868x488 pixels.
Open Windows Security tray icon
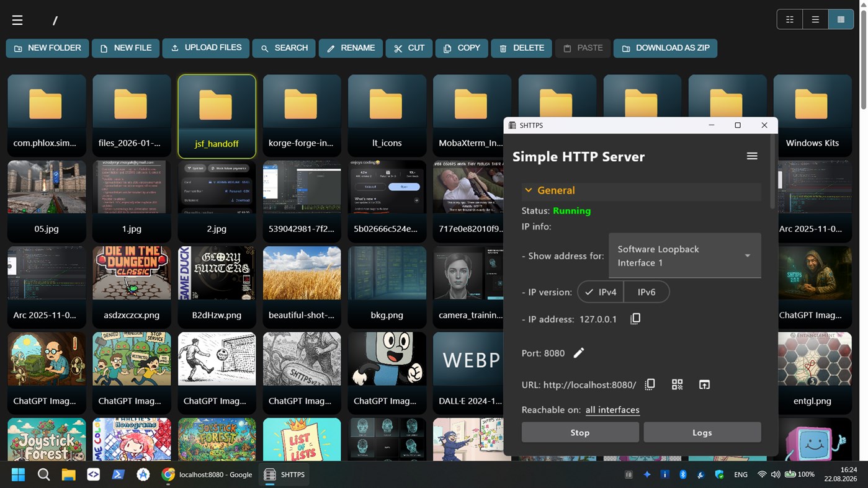720,474
